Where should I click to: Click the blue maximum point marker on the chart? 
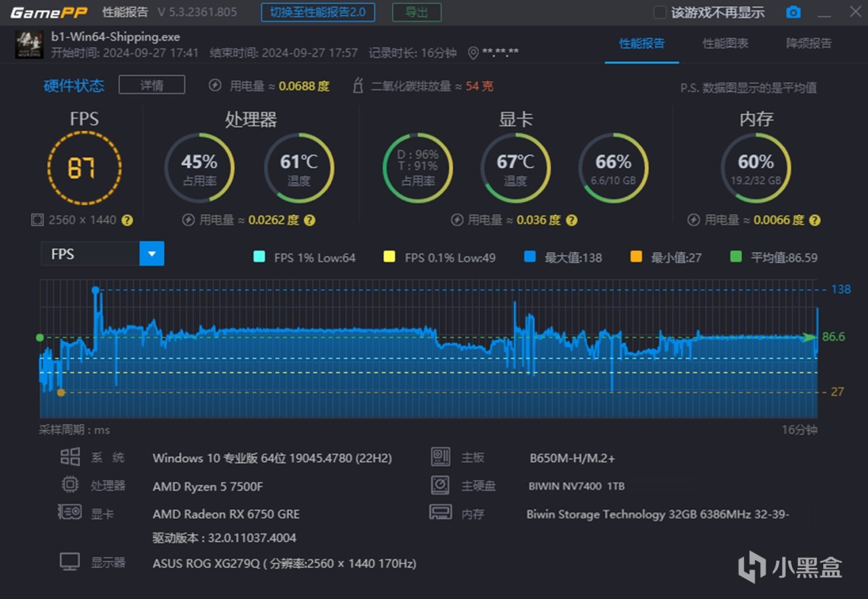95,290
